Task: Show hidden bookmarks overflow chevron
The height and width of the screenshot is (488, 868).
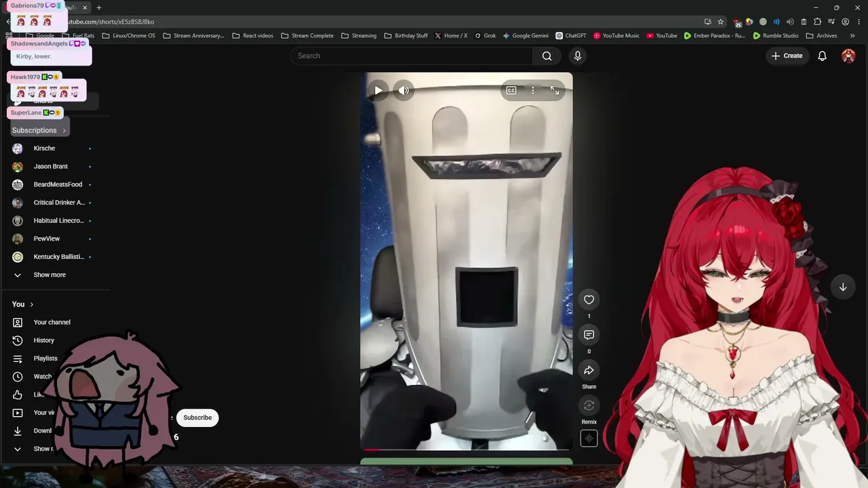Action: (x=852, y=36)
